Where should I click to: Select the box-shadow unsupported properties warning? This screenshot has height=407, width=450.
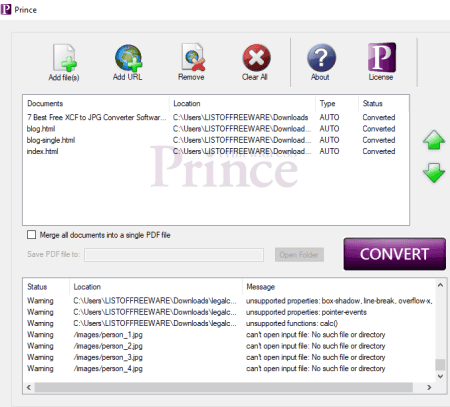pos(229,301)
